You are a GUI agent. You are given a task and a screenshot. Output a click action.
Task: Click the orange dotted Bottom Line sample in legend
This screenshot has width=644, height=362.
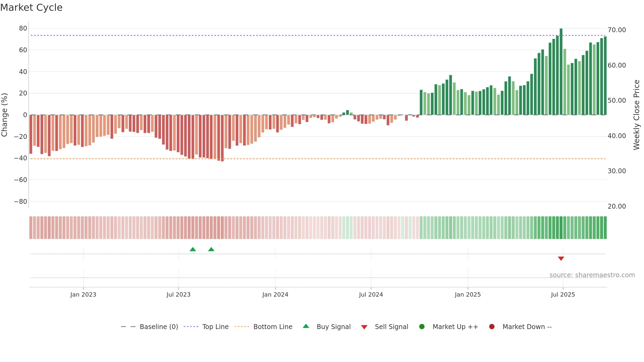click(x=242, y=327)
